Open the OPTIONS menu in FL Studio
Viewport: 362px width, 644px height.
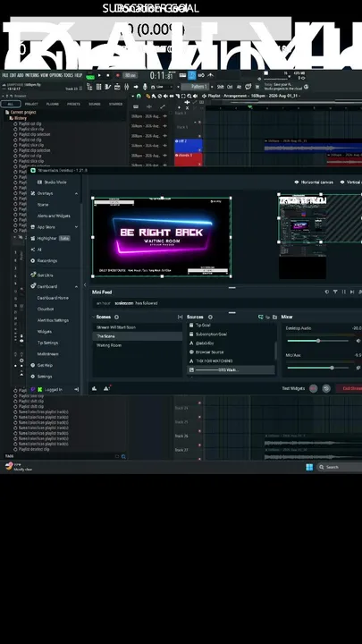click(x=55, y=75)
